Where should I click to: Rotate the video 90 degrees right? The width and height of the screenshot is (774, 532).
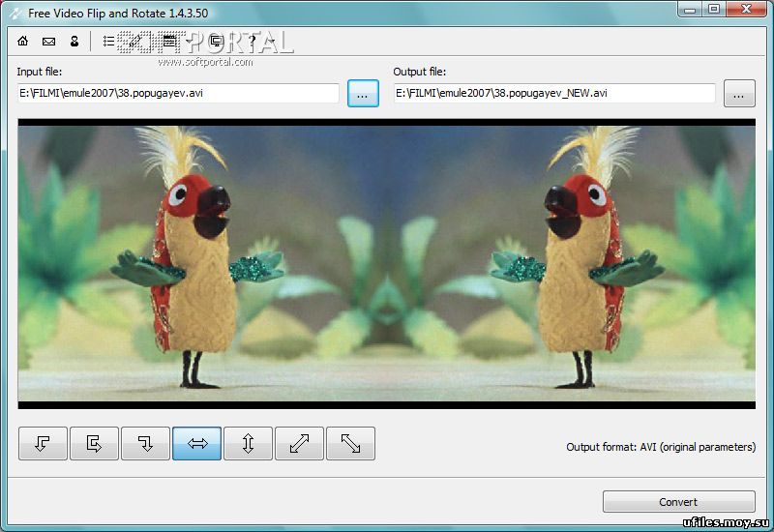145,443
